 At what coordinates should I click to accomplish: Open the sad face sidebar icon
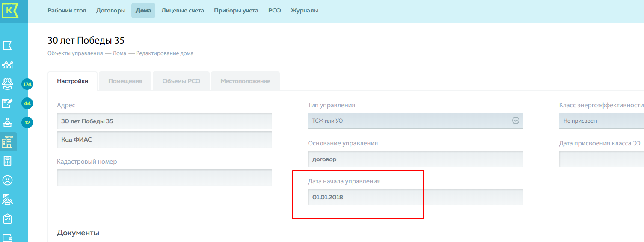(x=7, y=180)
